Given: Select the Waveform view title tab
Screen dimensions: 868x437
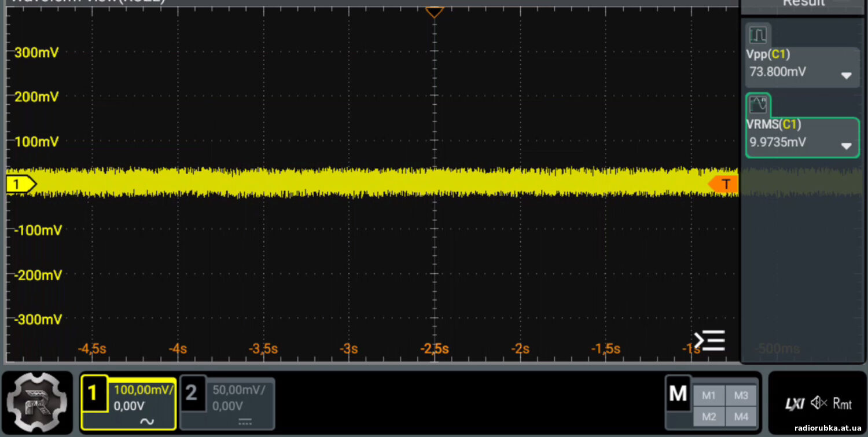Looking at the screenshot, I should pos(87,2).
